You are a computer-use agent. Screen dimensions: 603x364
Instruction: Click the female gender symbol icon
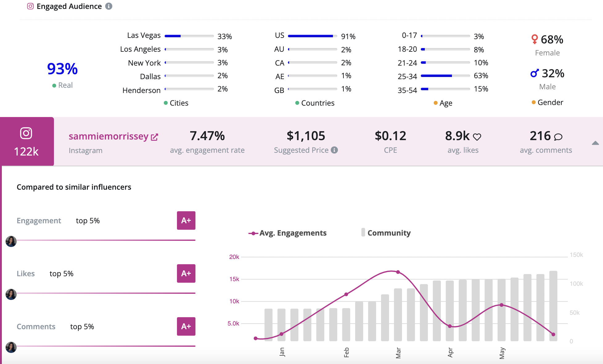tap(535, 39)
